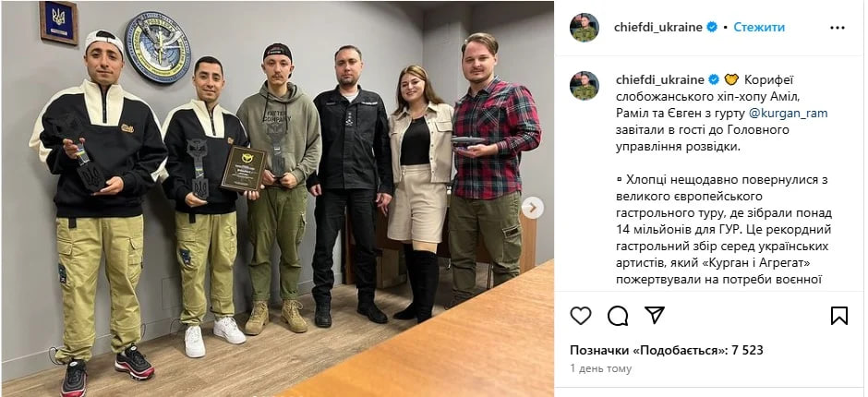Viewport: 868px width, 397px height.
Task: Share the post via the paper plane icon
Action: pos(655,315)
